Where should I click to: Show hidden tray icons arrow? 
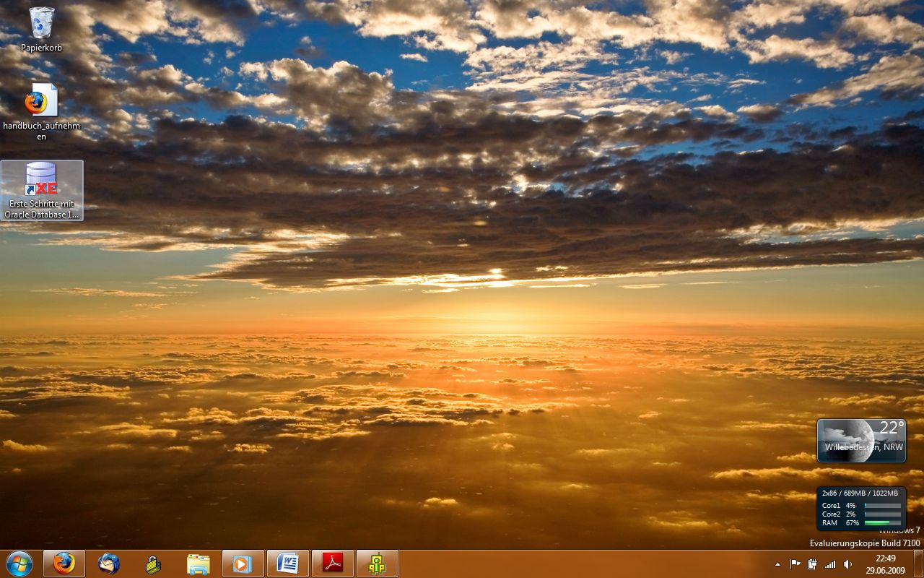(x=777, y=564)
